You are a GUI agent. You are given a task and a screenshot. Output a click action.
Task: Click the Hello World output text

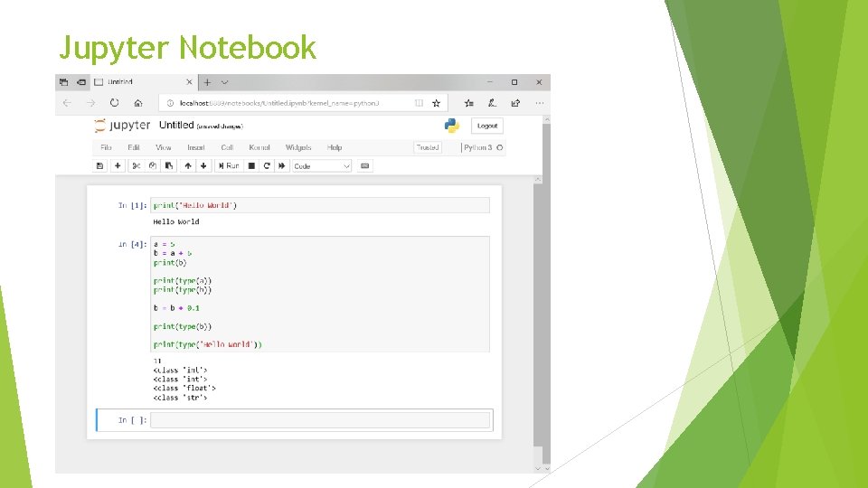point(176,222)
